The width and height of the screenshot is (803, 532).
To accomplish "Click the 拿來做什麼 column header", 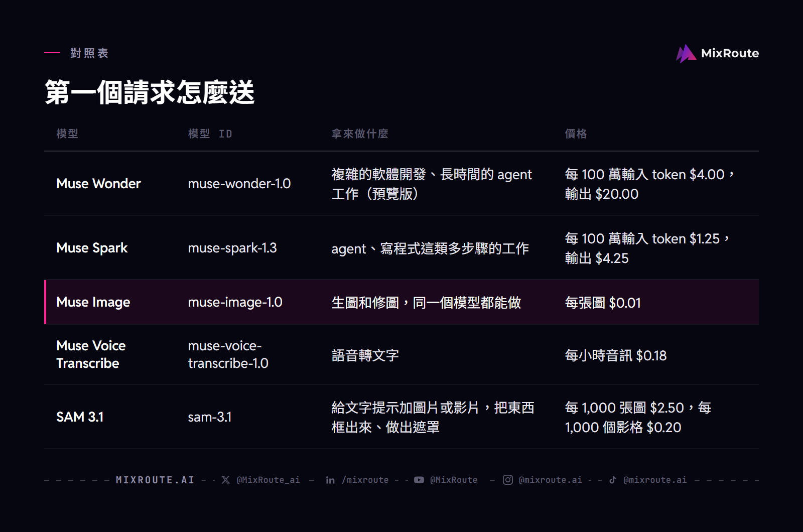I will point(360,134).
